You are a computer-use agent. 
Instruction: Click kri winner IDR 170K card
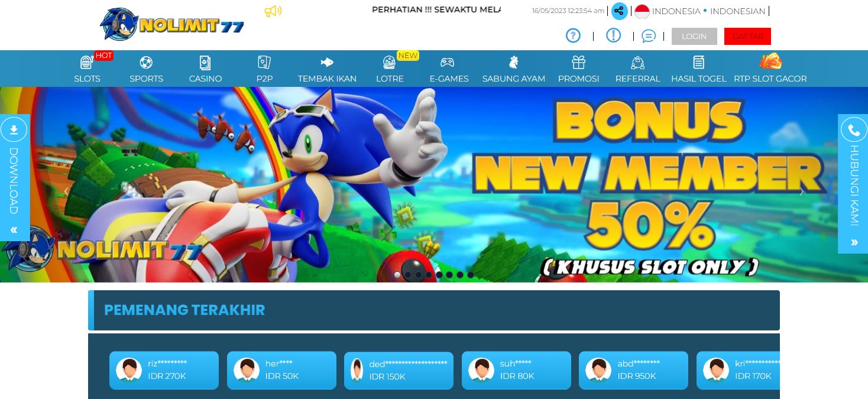click(x=738, y=371)
